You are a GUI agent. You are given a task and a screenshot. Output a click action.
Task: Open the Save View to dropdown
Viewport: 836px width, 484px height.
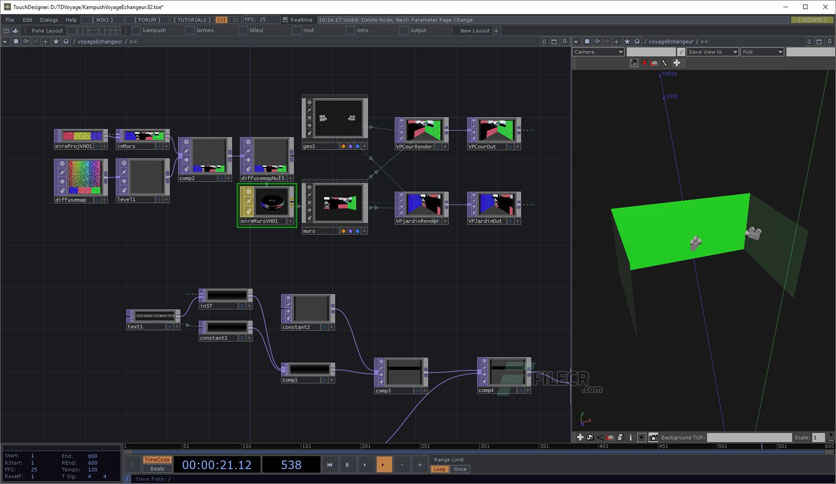point(712,52)
